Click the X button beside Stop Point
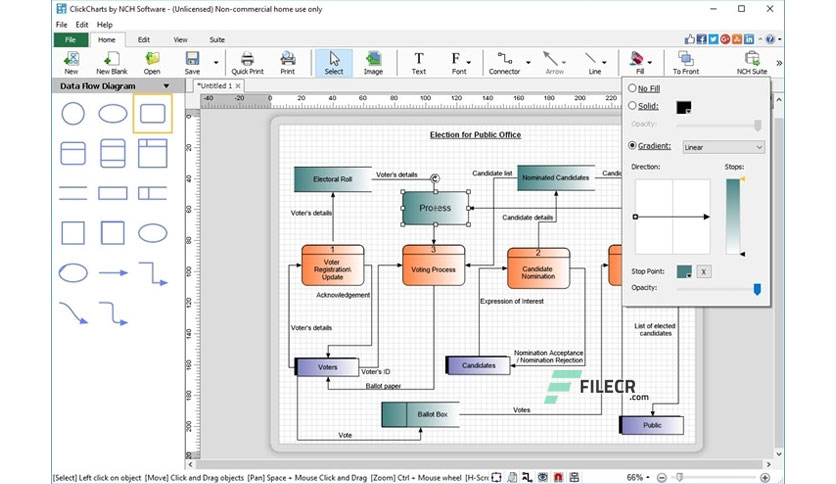Image resolution: width=836 pixels, height=484 pixels. (x=704, y=272)
